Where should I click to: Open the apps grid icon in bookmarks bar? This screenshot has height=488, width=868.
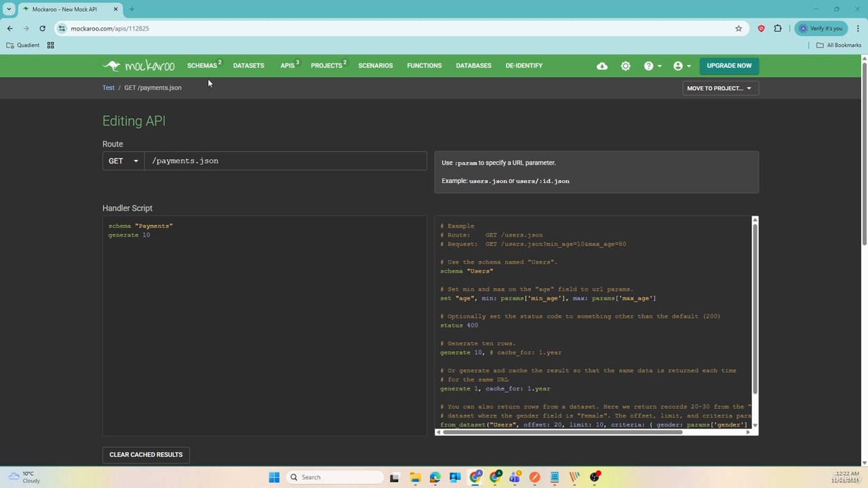(x=50, y=45)
